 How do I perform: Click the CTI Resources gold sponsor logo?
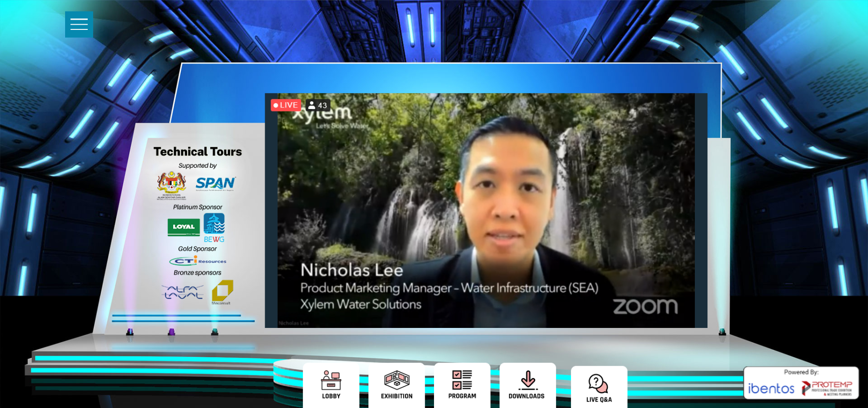coord(198,261)
